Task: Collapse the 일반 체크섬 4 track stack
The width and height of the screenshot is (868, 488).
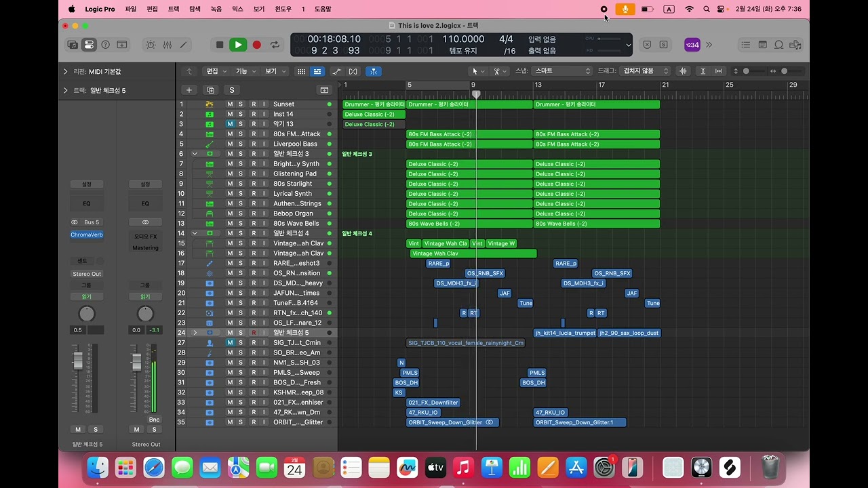Action: [195, 233]
